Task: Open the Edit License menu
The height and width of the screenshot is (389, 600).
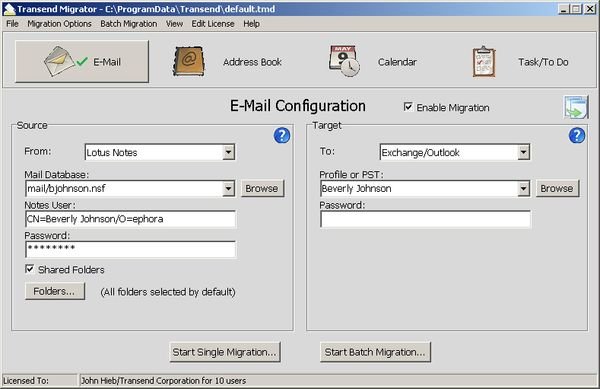Action: click(213, 24)
